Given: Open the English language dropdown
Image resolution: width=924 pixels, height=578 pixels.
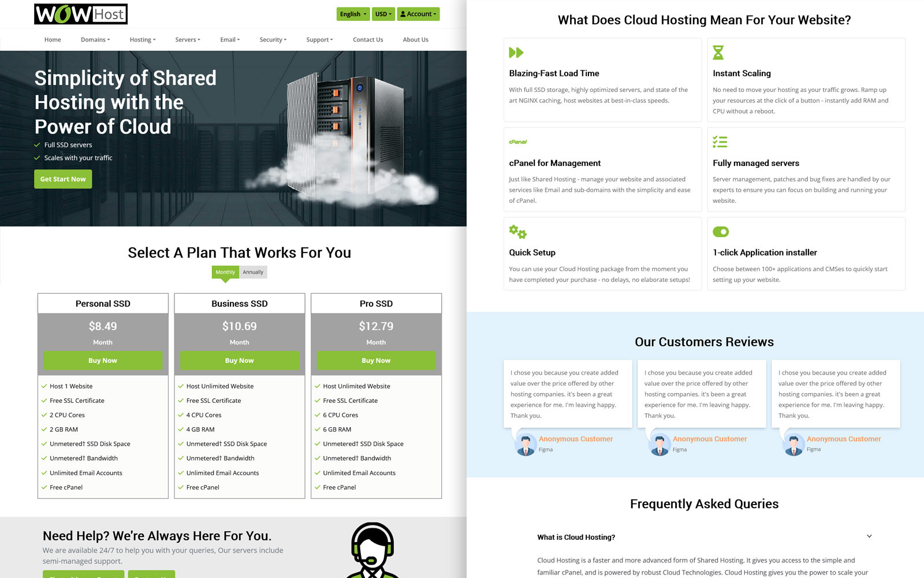Looking at the screenshot, I should pos(353,13).
